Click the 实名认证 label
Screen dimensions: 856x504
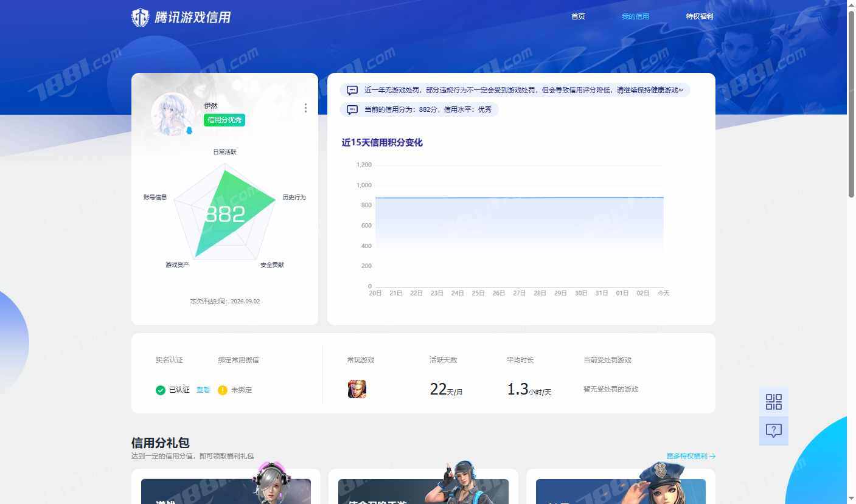point(169,360)
